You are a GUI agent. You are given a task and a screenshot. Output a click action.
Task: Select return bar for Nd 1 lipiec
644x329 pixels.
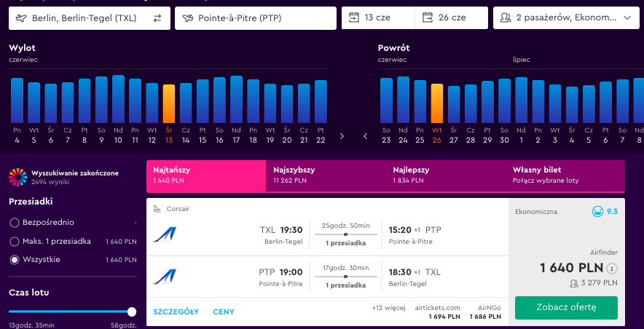point(521,100)
